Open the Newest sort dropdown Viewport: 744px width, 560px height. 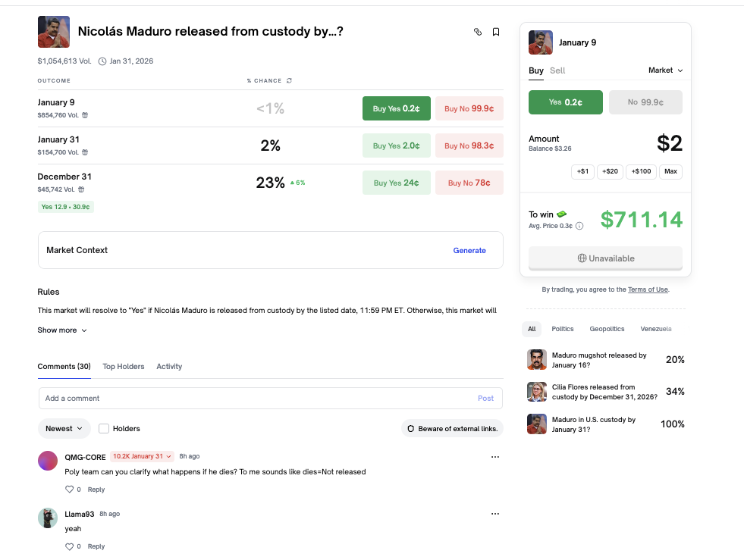click(x=64, y=428)
